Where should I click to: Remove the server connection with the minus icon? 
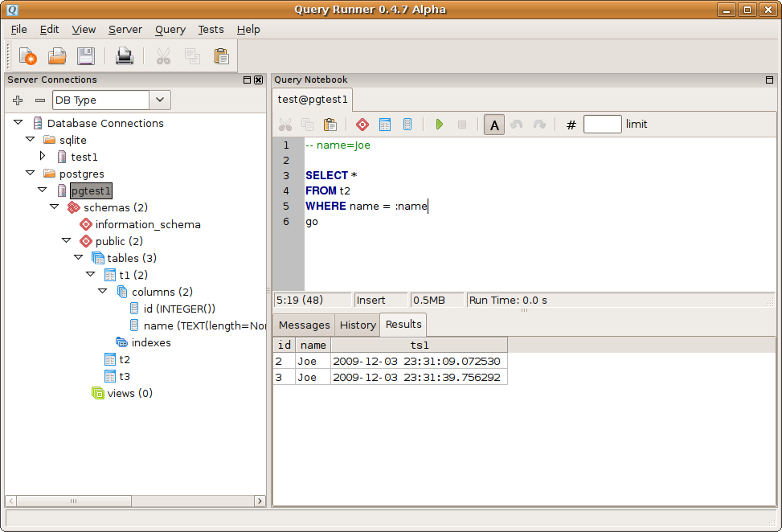tap(40, 100)
